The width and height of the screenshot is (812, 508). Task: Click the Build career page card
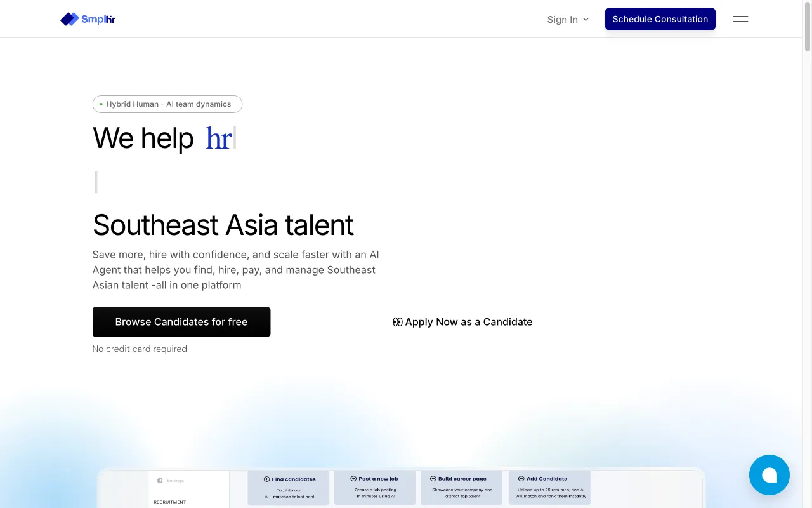click(x=462, y=488)
